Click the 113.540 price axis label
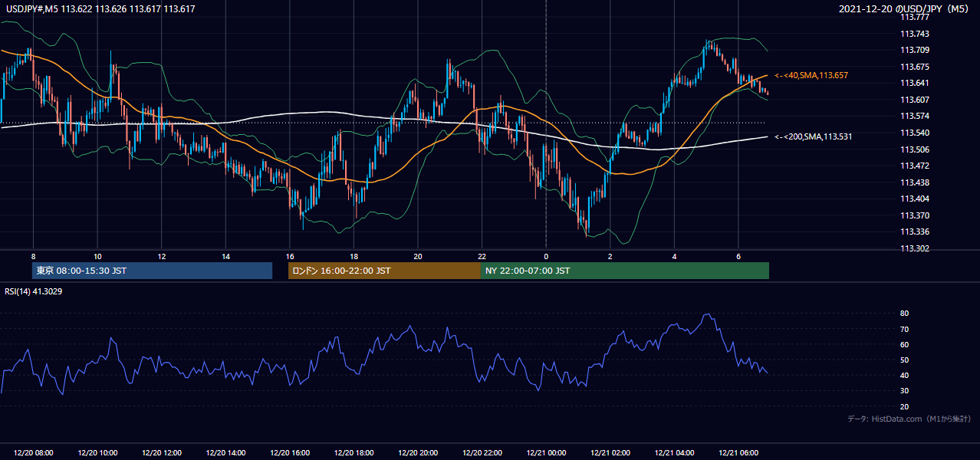 (915, 133)
